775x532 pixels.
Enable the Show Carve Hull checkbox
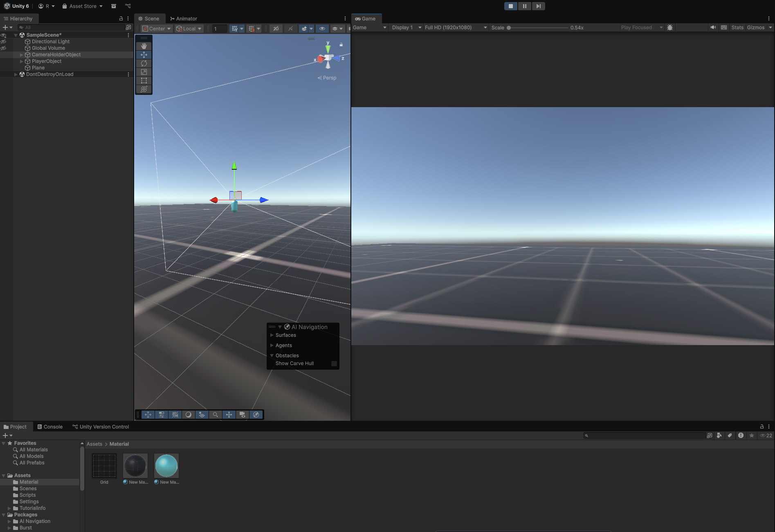(334, 364)
